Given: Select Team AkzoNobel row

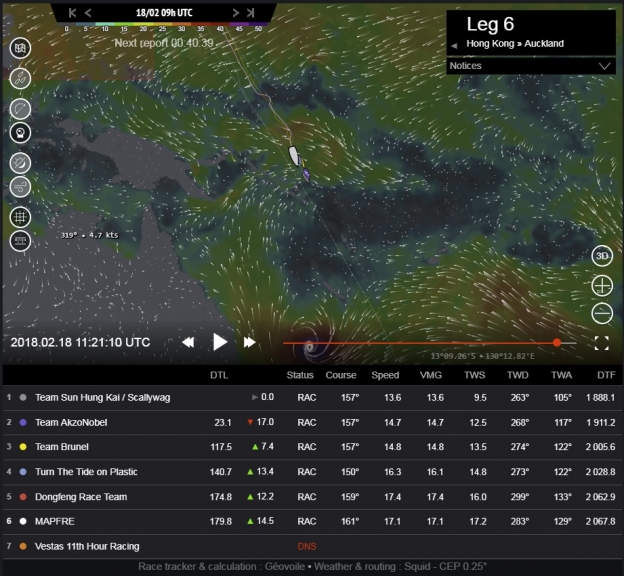Looking at the screenshot, I should [312, 422].
